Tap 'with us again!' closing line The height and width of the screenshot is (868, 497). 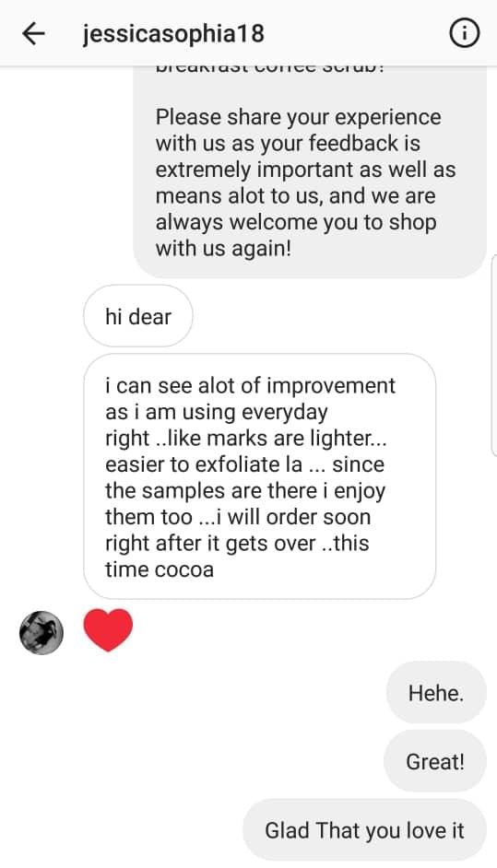(223, 249)
